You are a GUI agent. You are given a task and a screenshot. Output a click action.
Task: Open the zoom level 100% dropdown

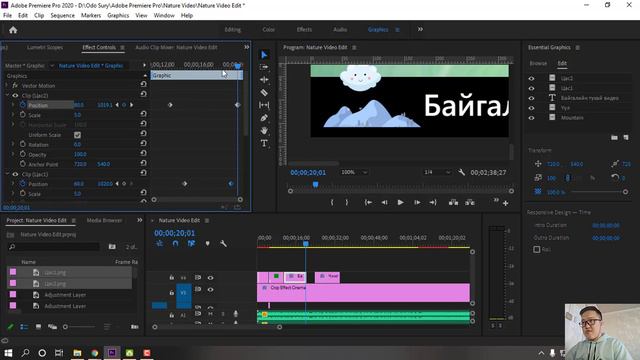tap(354, 172)
